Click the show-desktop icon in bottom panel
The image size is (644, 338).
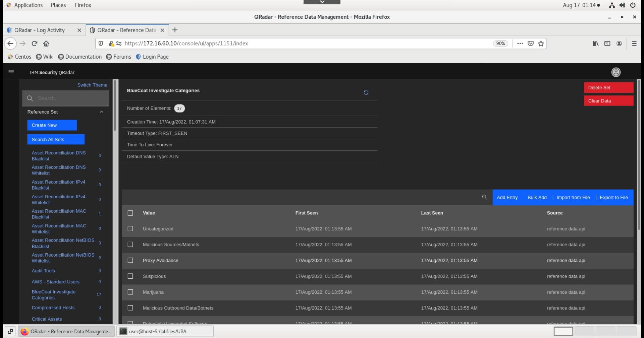[10, 331]
